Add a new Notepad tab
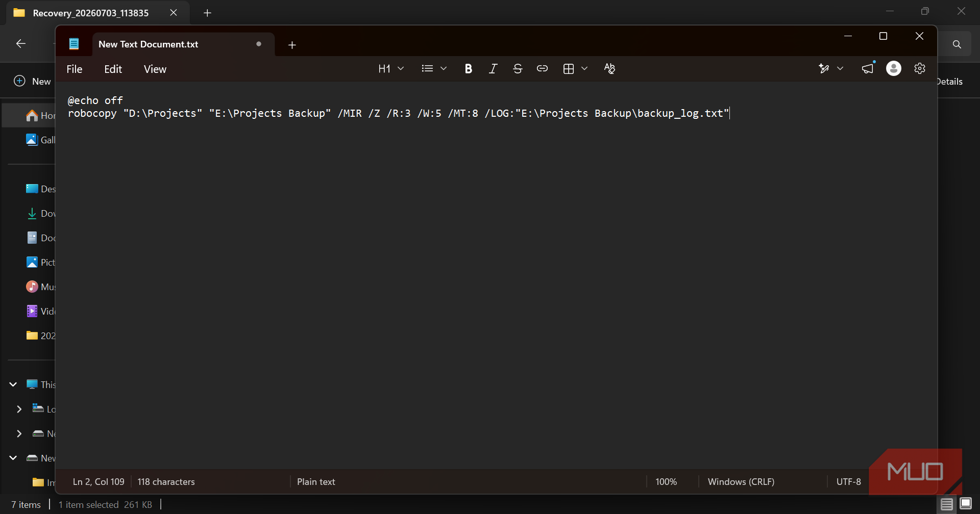The height and width of the screenshot is (514, 980). point(292,45)
